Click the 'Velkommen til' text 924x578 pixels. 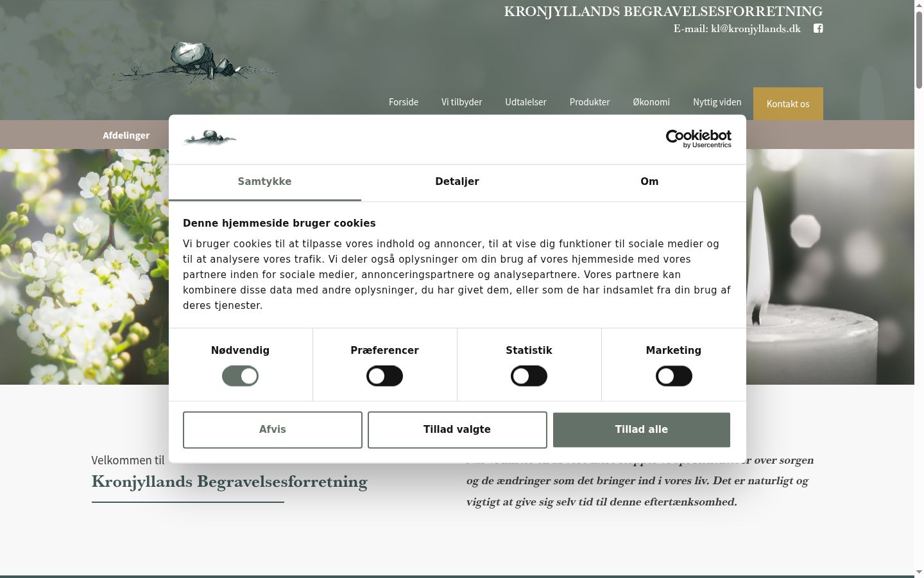128,460
